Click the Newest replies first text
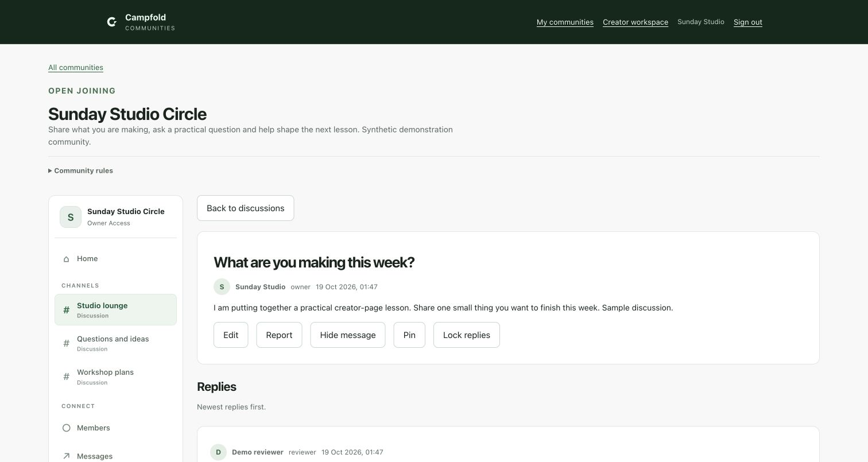 coord(231,407)
